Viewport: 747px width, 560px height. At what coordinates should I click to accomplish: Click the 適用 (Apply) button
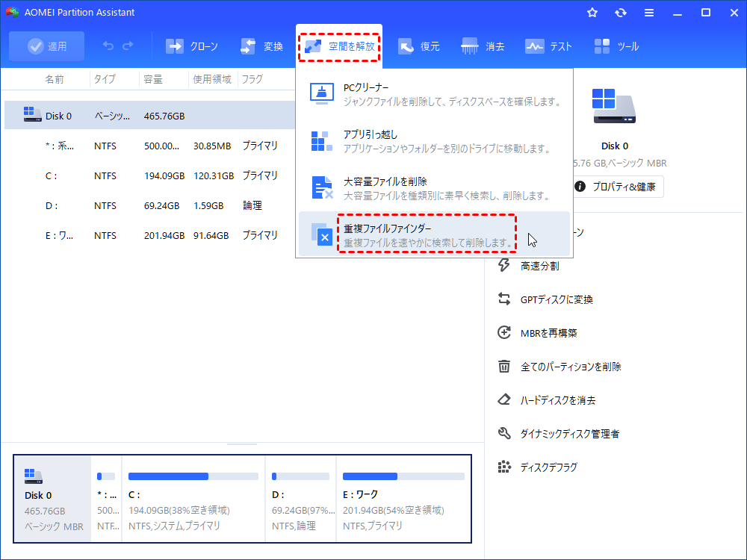click(46, 46)
